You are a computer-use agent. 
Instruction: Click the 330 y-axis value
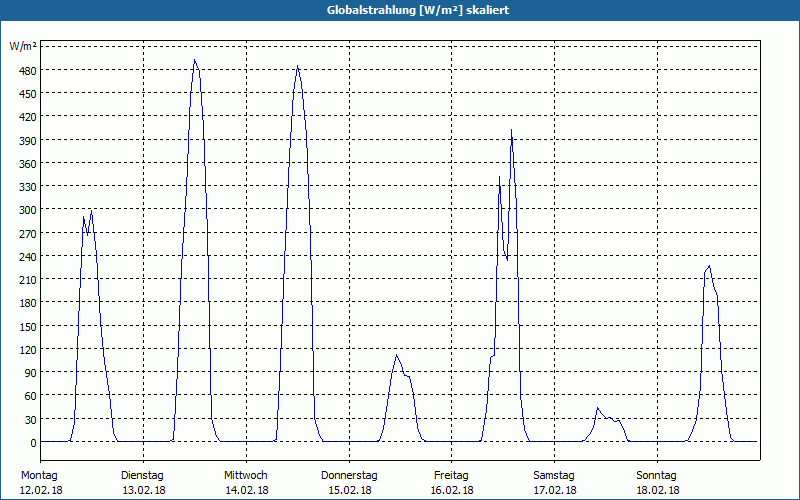[27, 187]
